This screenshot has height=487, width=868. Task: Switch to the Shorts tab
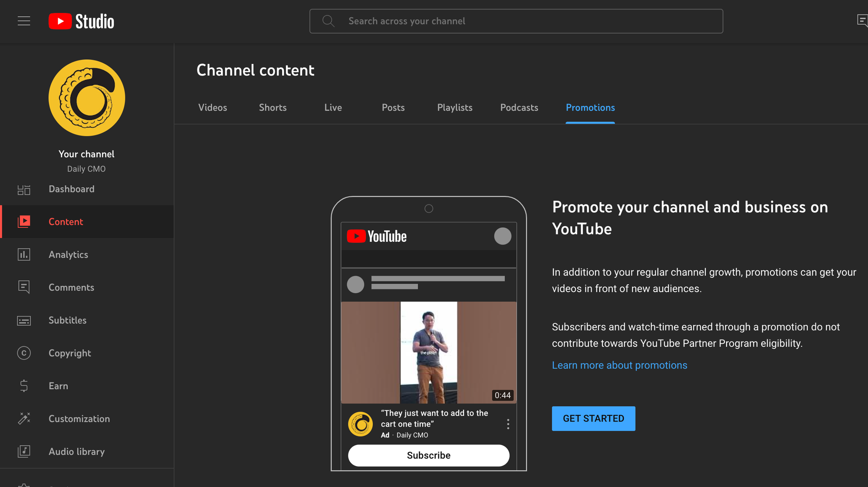[273, 108]
